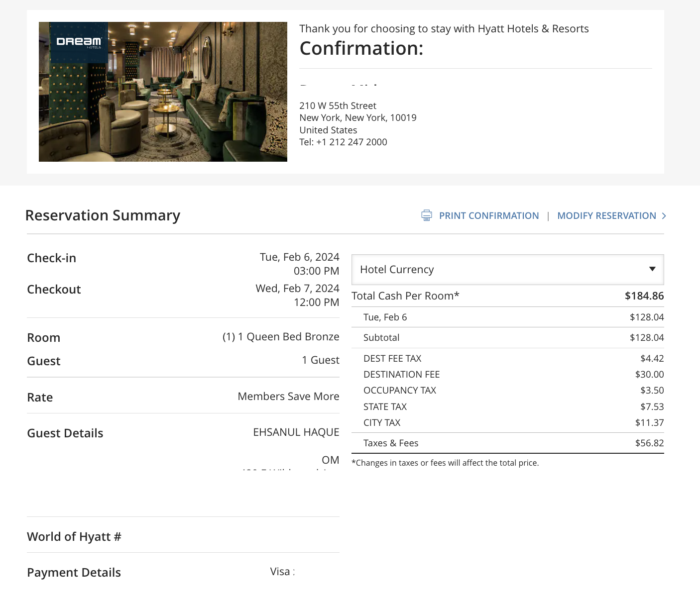Viewport: 700px width, 606px height.
Task: Click the United States address line
Action: pos(328,130)
